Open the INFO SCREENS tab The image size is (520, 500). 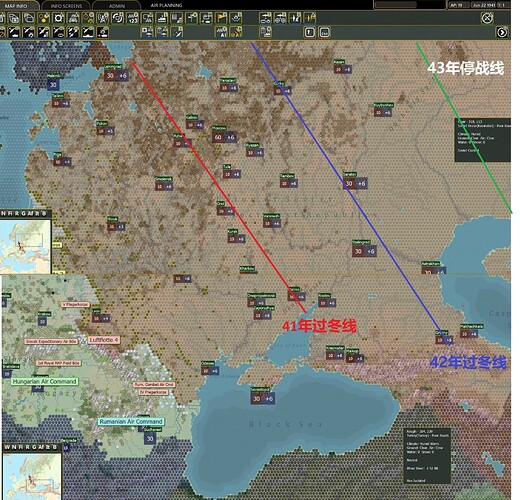click(x=66, y=6)
